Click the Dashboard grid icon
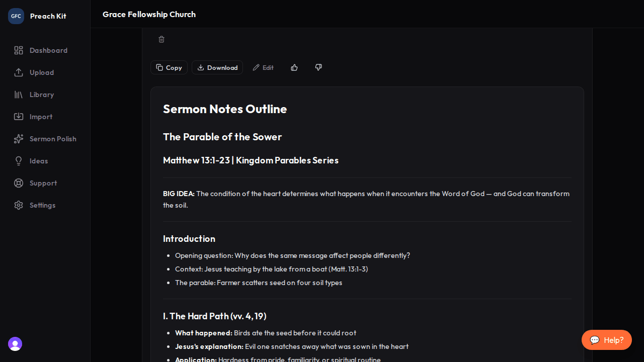Screen dimensions: 644x362 click(x=19, y=50)
